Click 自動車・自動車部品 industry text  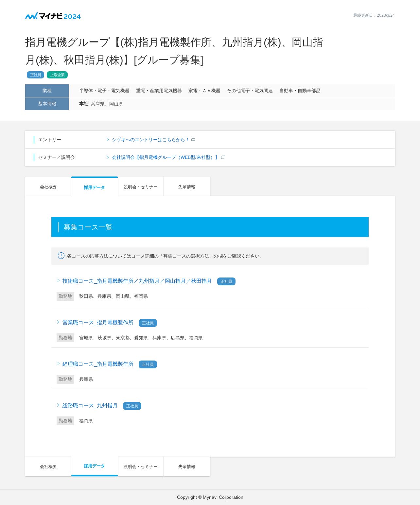[300, 91]
